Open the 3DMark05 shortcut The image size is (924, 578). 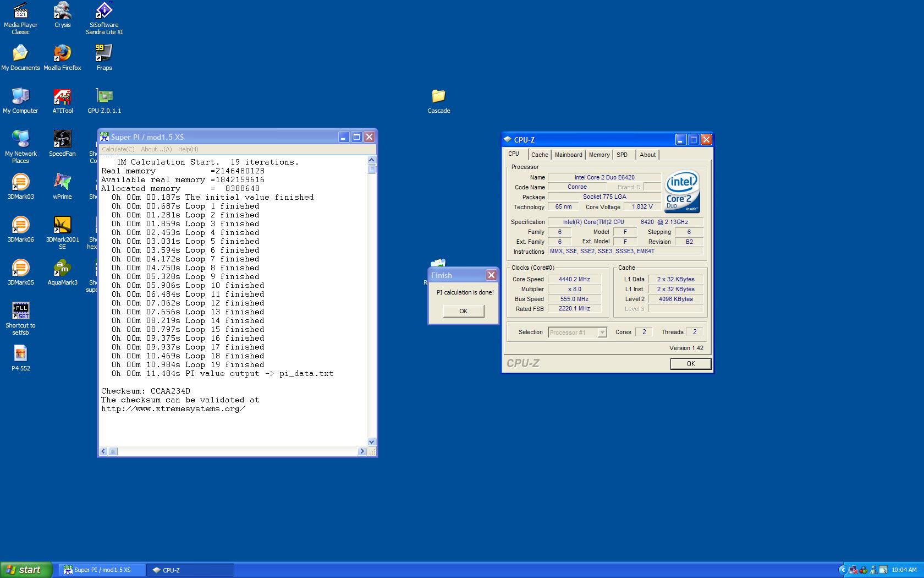(20, 272)
